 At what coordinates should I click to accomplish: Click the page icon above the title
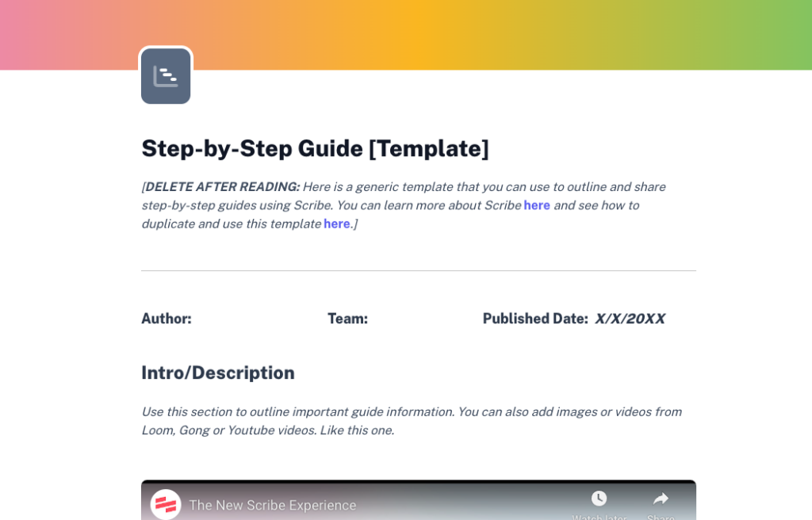point(166,76)
